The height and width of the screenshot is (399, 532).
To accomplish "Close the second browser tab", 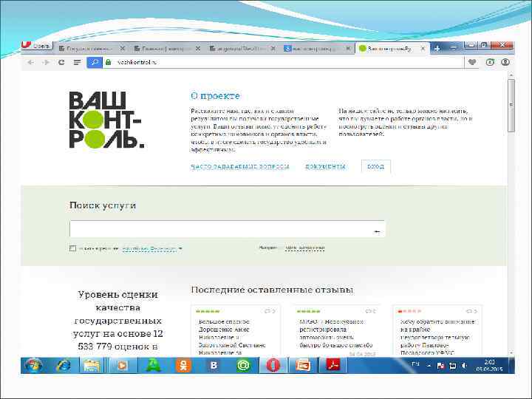I will (198, 49).
